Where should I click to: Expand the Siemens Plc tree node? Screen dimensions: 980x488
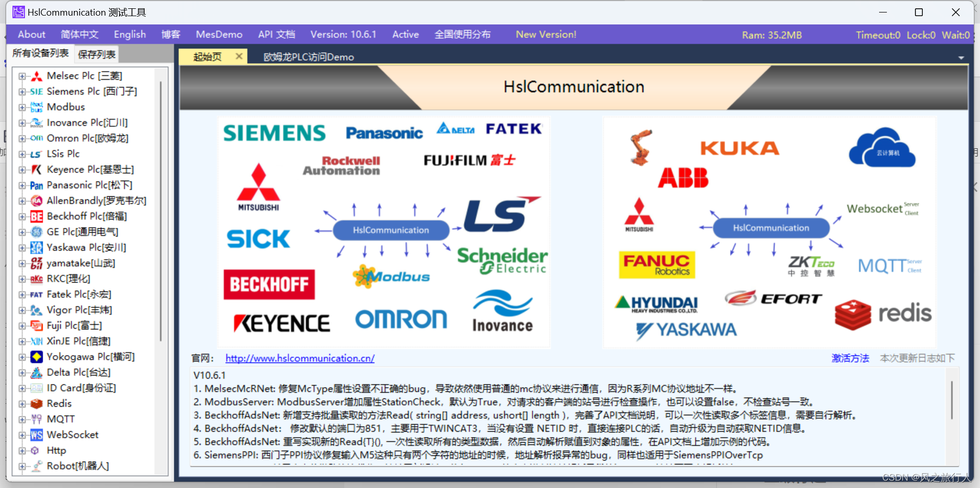click(x=22, y=92)
